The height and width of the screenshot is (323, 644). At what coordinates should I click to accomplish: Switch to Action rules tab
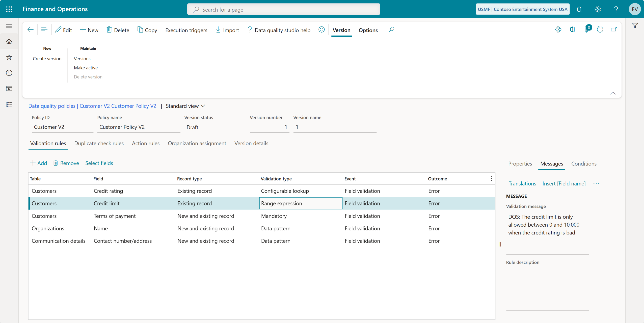pyautogui.click(x=146, y=143)
